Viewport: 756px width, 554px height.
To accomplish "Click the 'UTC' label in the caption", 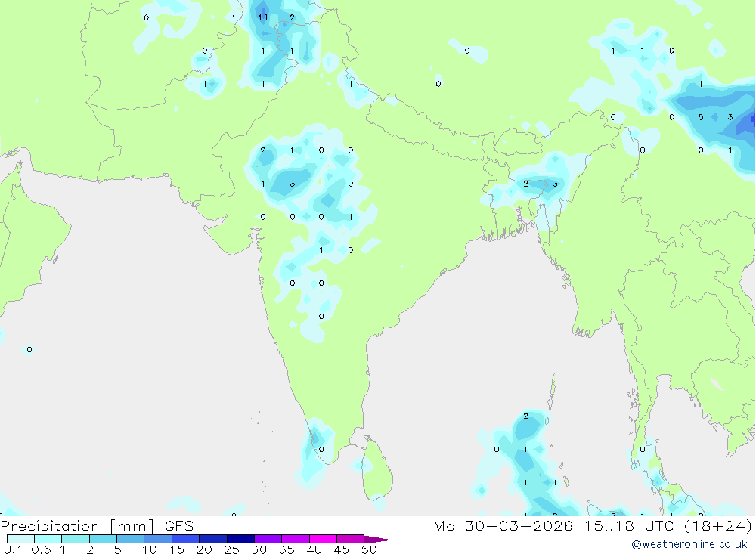I will point(659,525).
